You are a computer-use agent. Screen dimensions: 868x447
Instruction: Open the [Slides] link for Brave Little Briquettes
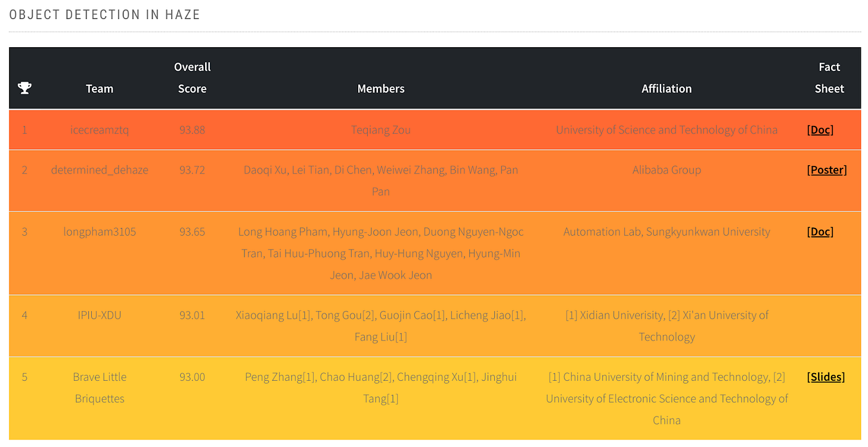pos(826,377)
